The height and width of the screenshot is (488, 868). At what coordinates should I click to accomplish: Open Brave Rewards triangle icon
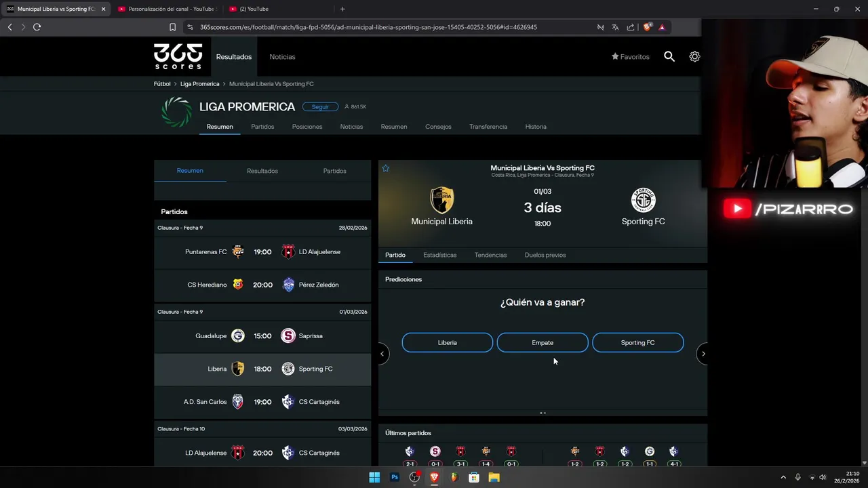click(x=662, y=27)
